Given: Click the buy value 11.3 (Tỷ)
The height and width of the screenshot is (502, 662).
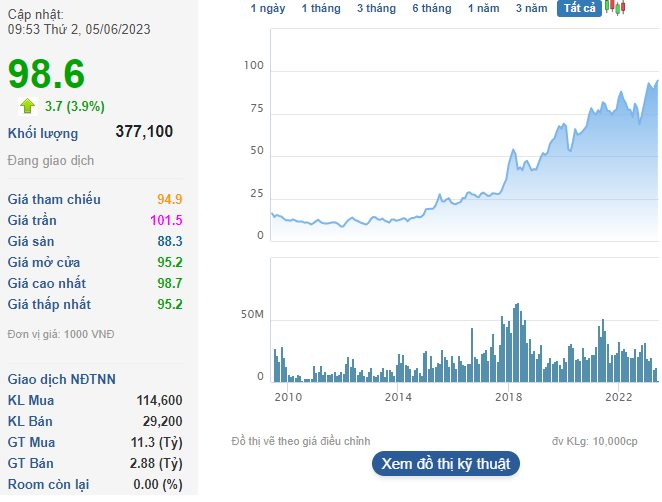Looking at the screenshot, I should [x=157, y=442].
